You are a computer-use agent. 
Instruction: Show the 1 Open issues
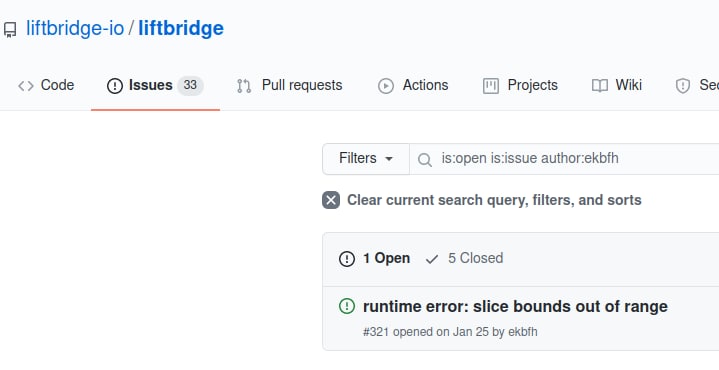(375, 259)
